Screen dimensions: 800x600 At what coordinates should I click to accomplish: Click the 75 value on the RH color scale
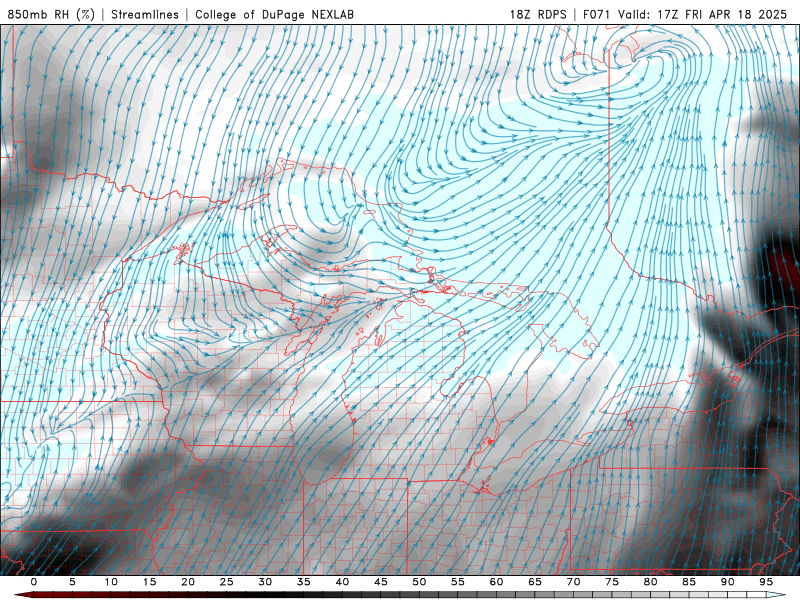tap(612, 582)
